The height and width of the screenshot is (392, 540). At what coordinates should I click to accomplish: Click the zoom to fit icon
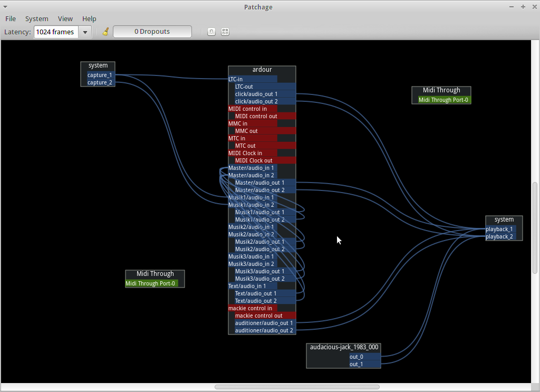(225, 32)
